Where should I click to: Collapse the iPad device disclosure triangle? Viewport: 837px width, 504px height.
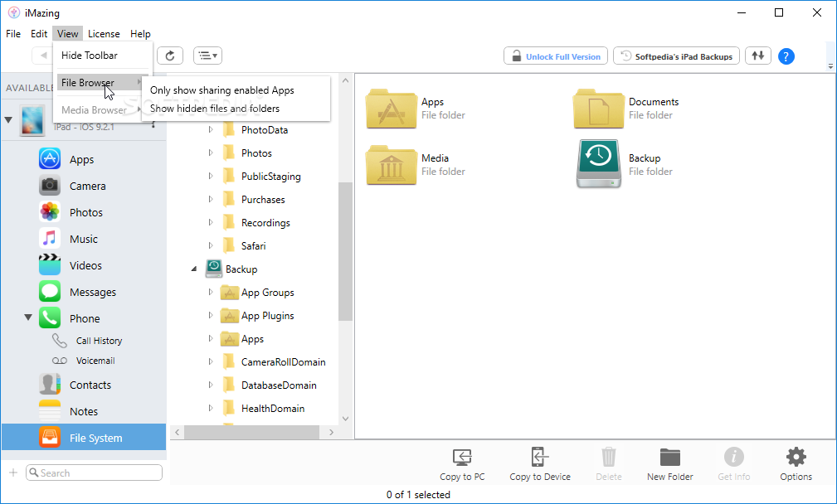(x=8, y=120)
